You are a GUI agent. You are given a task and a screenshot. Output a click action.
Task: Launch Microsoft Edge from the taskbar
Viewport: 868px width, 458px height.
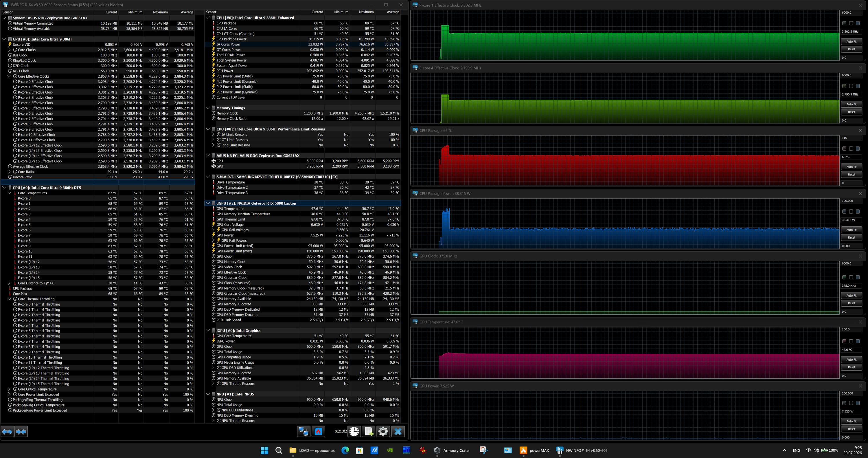coord(345,450)
